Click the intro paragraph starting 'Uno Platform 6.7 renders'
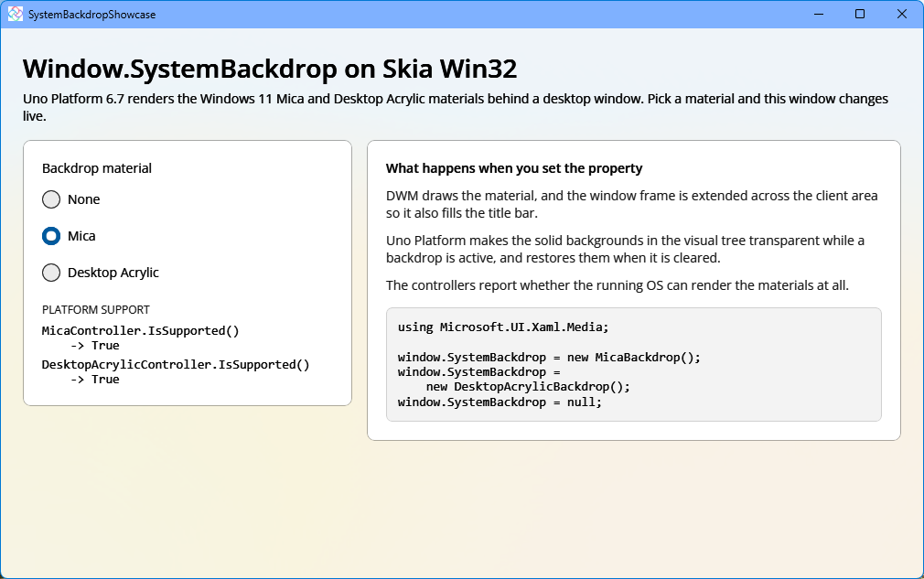 click(x=456, y=107)
